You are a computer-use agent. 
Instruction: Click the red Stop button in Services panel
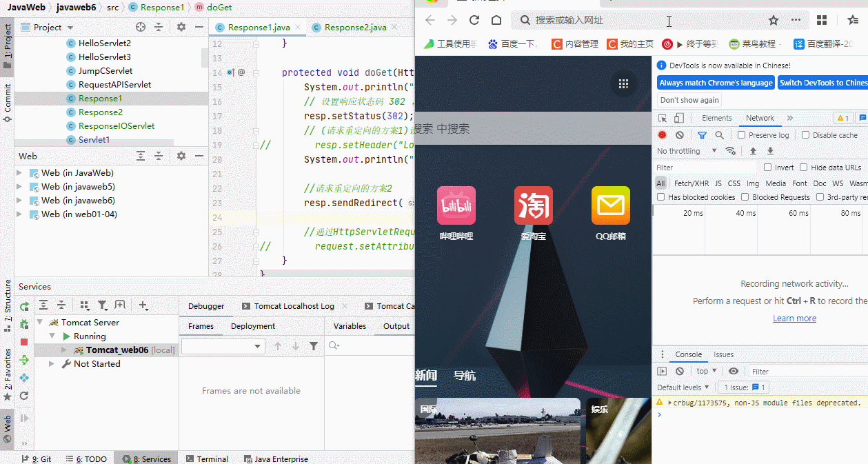(x=24, y=342)
